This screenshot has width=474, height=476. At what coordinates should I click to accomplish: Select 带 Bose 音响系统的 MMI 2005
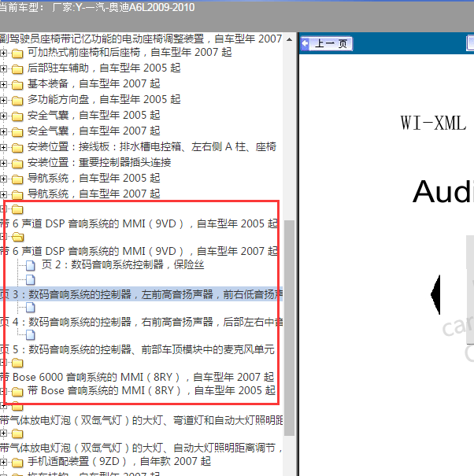point(151,390)
